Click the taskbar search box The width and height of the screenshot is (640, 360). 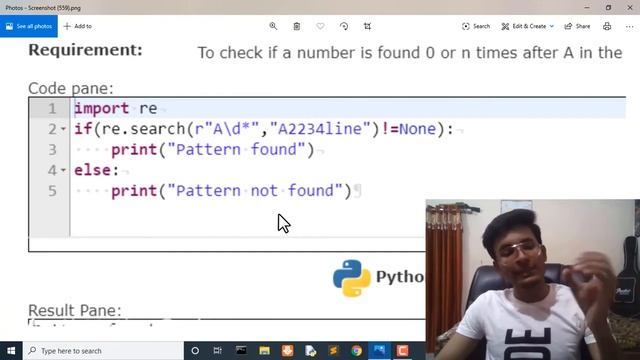(x=103, y=351)
